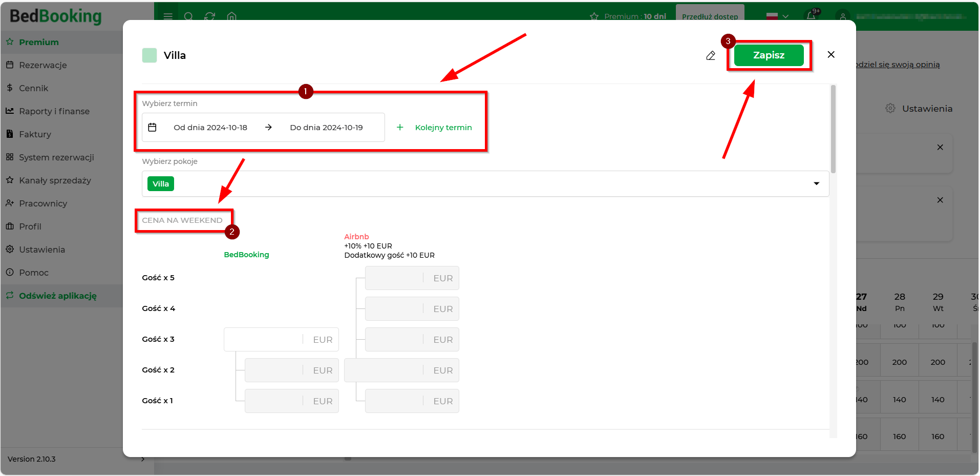Expand the sidebar chevron near Version
This screenshot has width=980, height=476.
143,459
